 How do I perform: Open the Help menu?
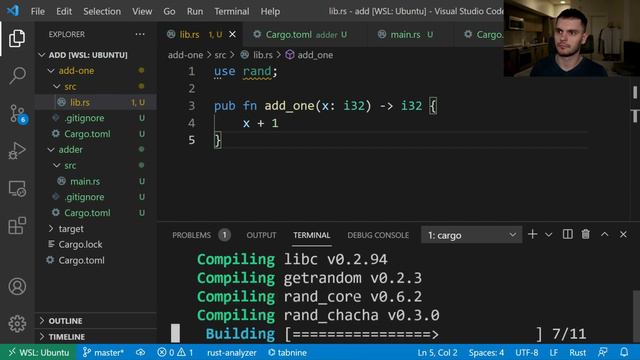pos(270,11)
